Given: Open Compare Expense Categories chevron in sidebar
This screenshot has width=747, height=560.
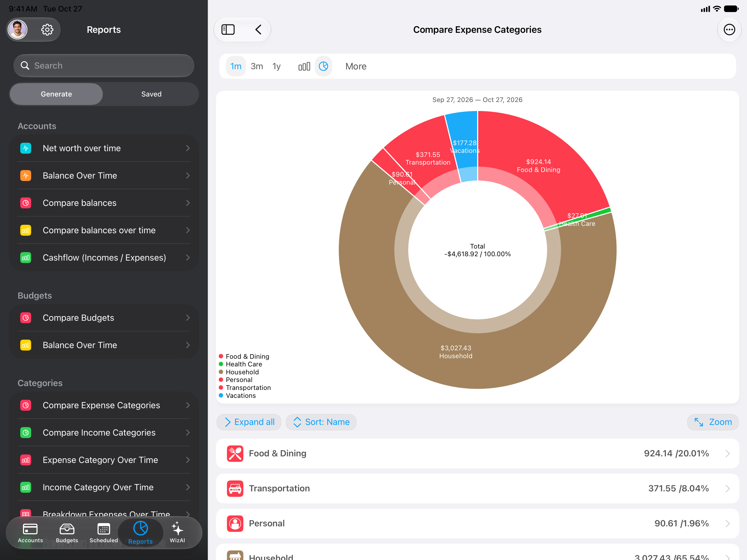Looking at the screenshot, I should pyautogui.click(x=188, y=405).
